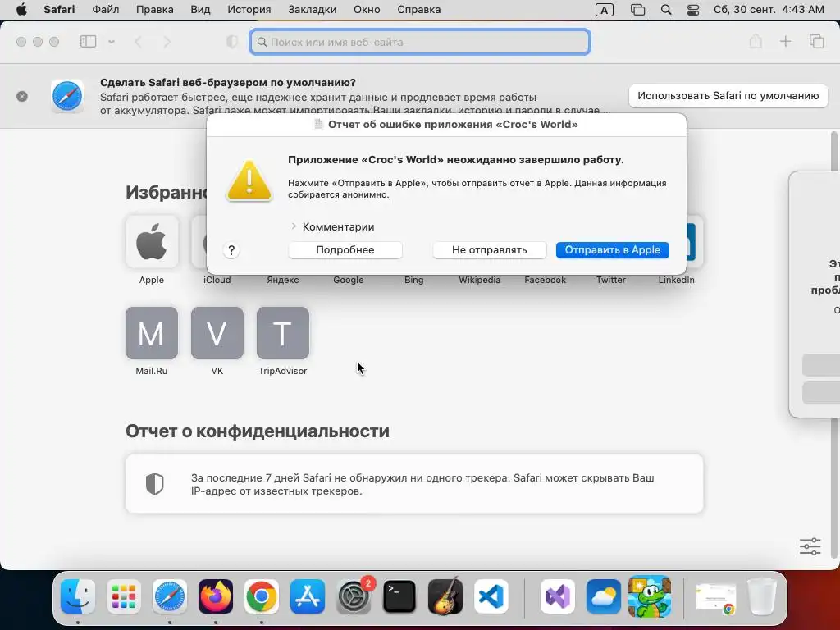The height and width of the screenshot is (630, 840).
Task: Open the История menu
Action: (x=249, y=10)
